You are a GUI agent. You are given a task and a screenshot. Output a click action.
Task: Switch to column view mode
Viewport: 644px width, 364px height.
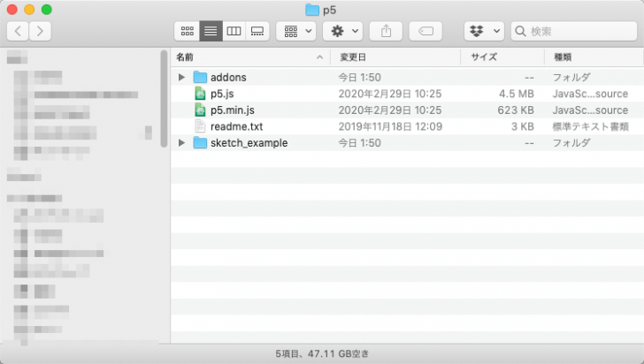point(234,31)
